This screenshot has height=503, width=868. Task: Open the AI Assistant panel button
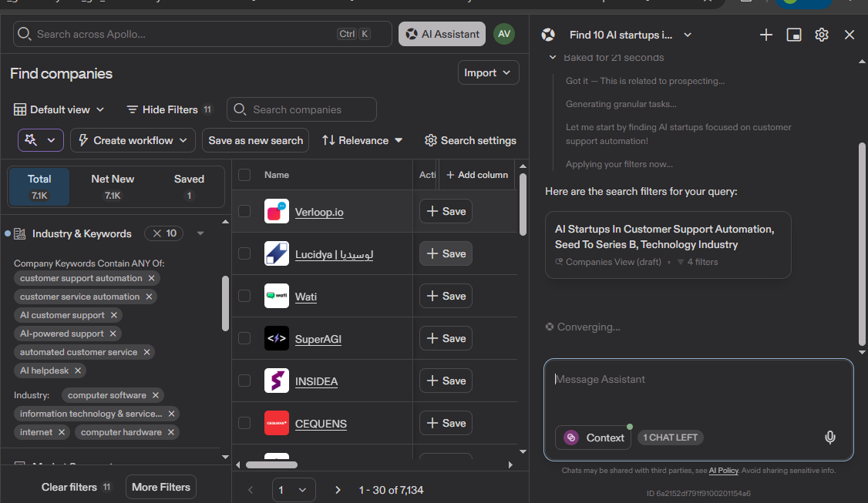442,34
